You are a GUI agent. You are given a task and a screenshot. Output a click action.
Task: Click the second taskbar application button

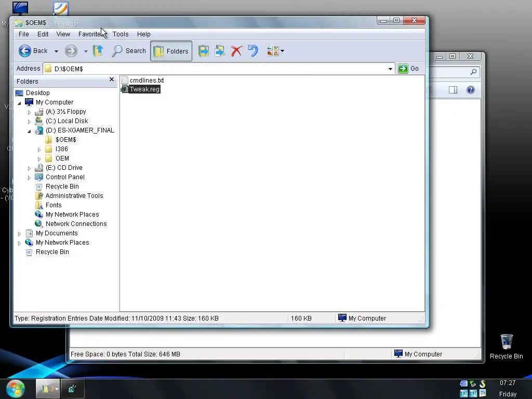click(x=72, y=389)
